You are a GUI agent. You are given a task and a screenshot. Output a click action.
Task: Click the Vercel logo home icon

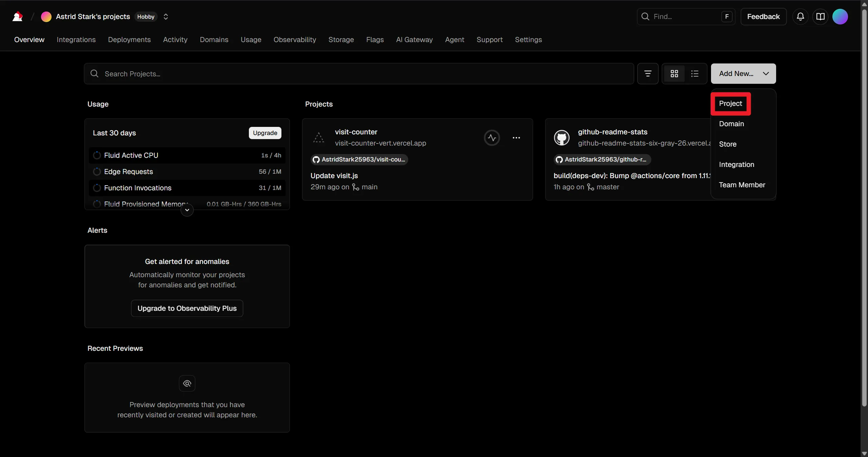tap(17, 17)
